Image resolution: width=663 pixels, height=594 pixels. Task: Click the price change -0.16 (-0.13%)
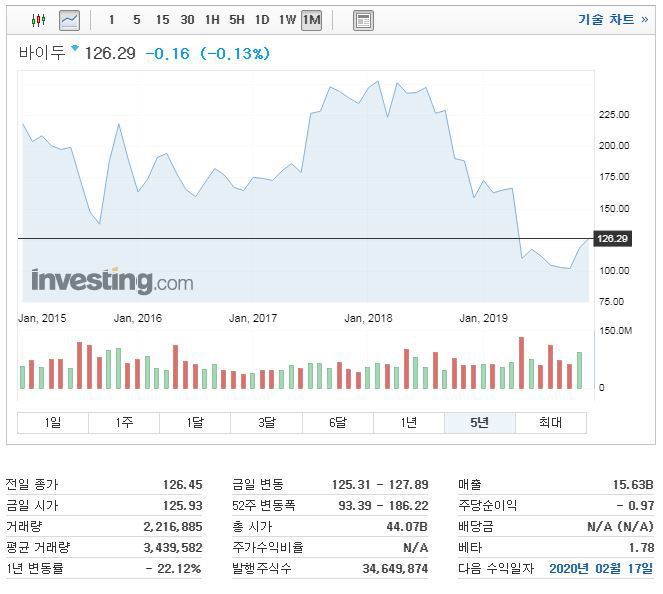(x=207, y=54)
